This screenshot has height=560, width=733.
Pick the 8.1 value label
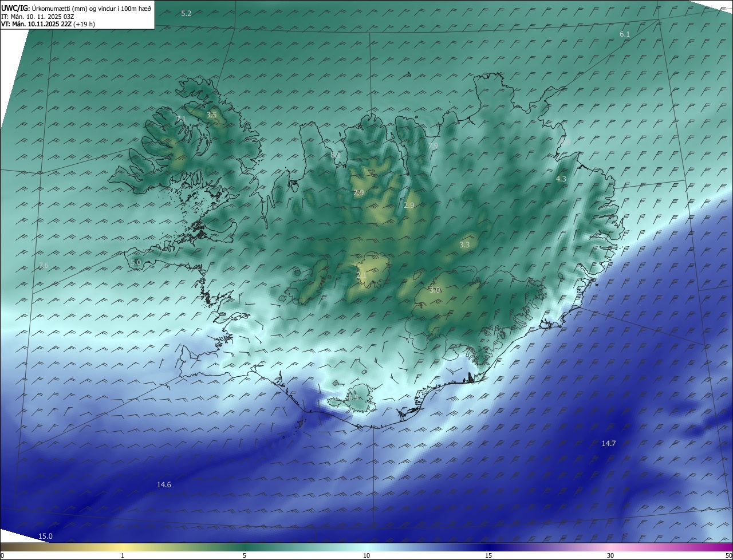[336, 155]
